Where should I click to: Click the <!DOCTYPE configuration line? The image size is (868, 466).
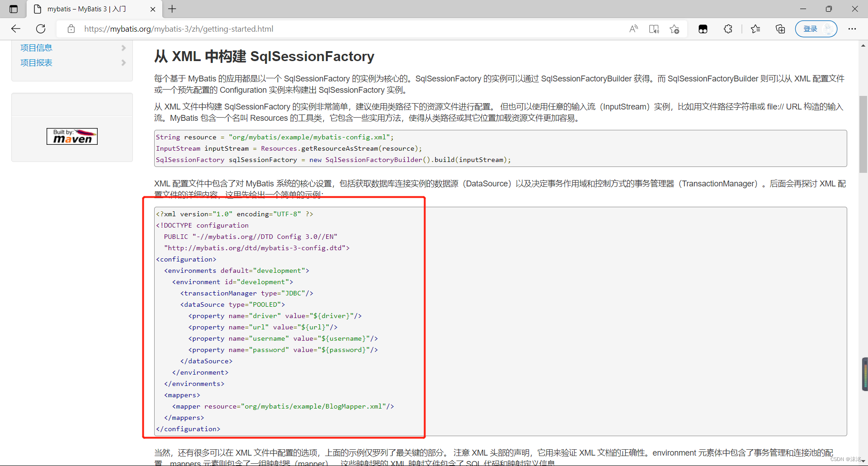[202, 225]
